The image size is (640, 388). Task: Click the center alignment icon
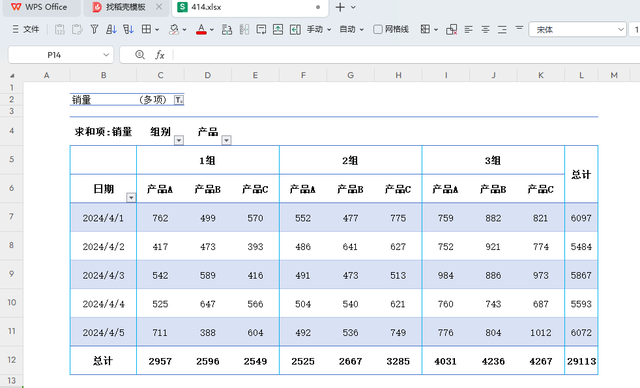pyautogui.click(x=485, y=29)
